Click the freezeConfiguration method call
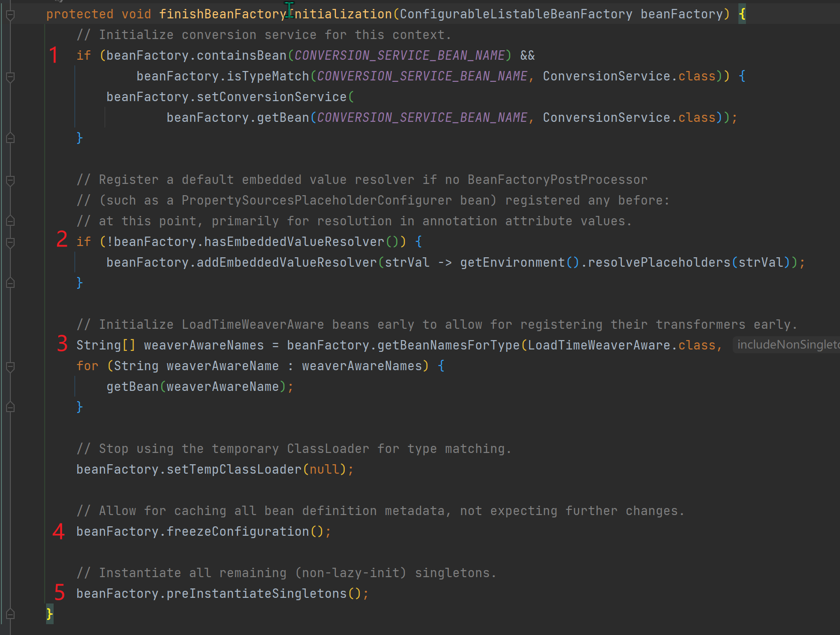840x635 pixels. (x=238, y=532)
